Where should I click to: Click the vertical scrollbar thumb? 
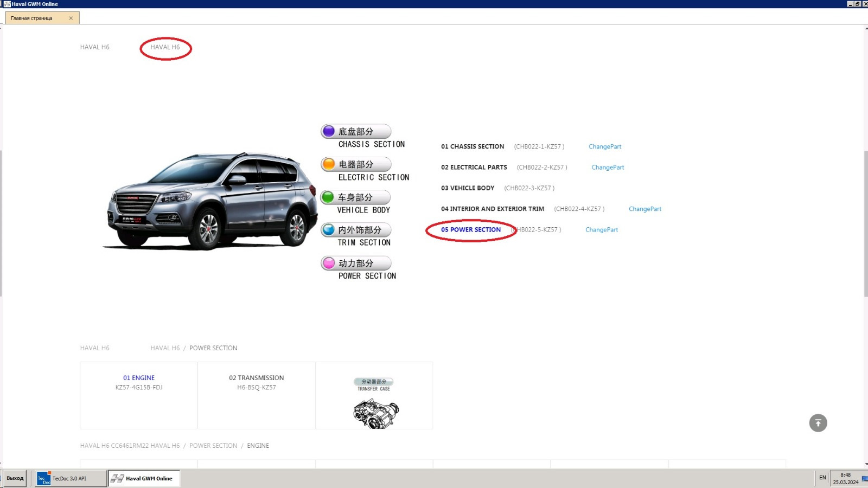click(x=866, y=223)
